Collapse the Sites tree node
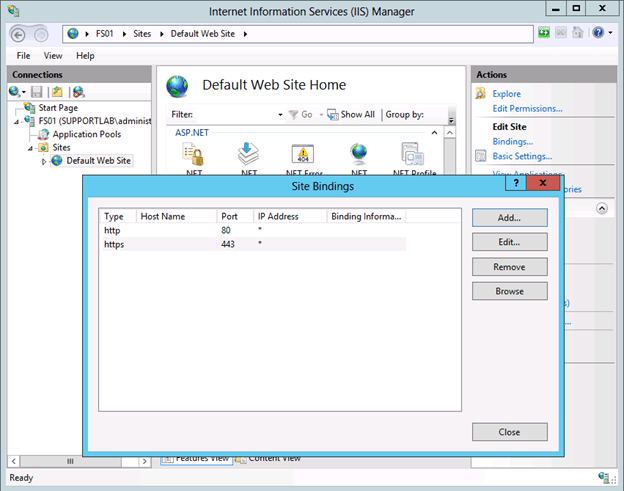This screenshot has height=491, width=624. pyautogui.click(x=30, y=148)
